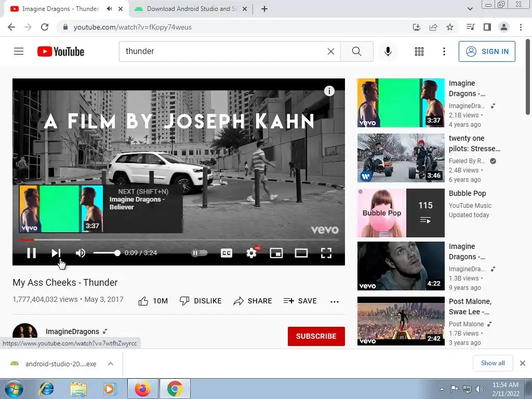Like the video with thumbs up
The width and height of the screenshot is (532, 399).
pos(153,301)
